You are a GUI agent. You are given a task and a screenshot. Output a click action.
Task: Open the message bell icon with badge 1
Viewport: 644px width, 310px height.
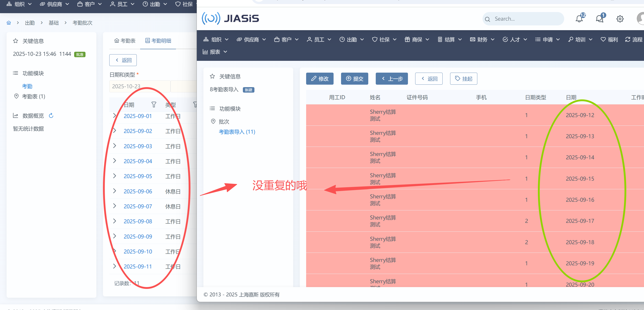pyautogui.click(x=600, y=19)
